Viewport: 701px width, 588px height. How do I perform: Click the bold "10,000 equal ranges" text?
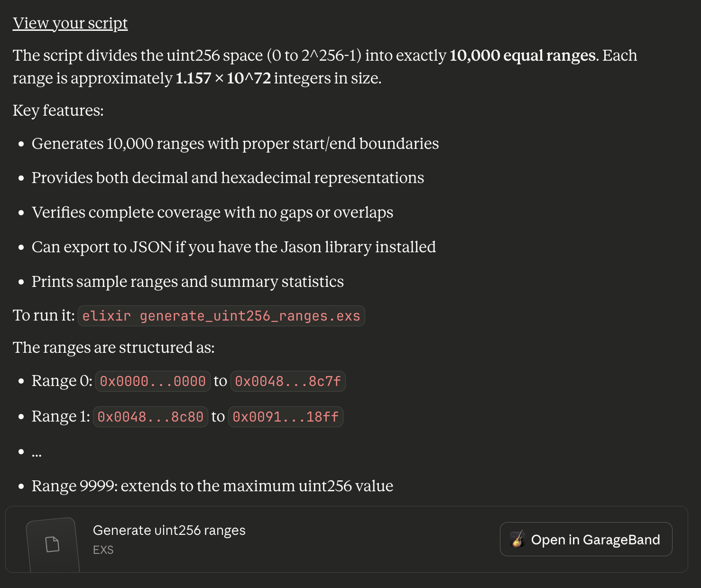[x=522, y=55]
